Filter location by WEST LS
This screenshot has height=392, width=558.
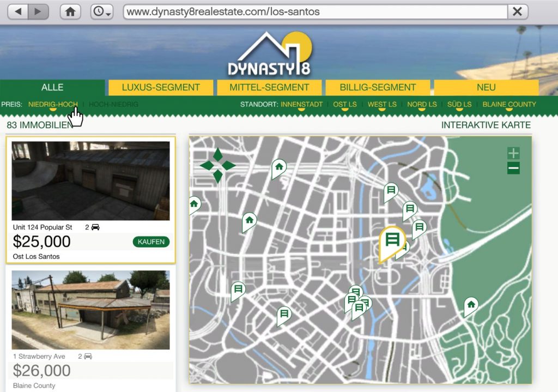(382, 104)
